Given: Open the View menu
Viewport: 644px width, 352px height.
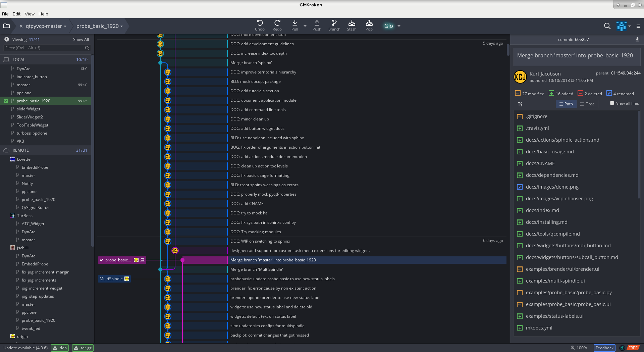Looking at the screenshot, I should tap(30, 14).
